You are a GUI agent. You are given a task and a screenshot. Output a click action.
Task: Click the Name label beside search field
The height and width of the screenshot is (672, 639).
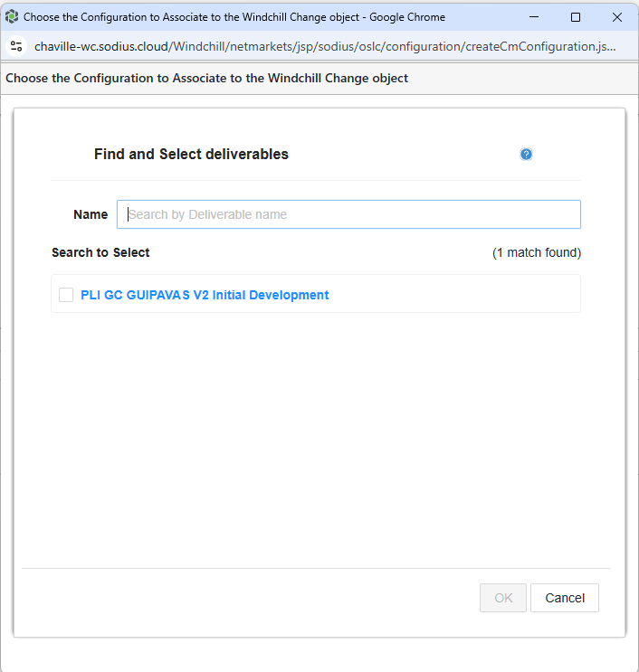tap(91, 214)
